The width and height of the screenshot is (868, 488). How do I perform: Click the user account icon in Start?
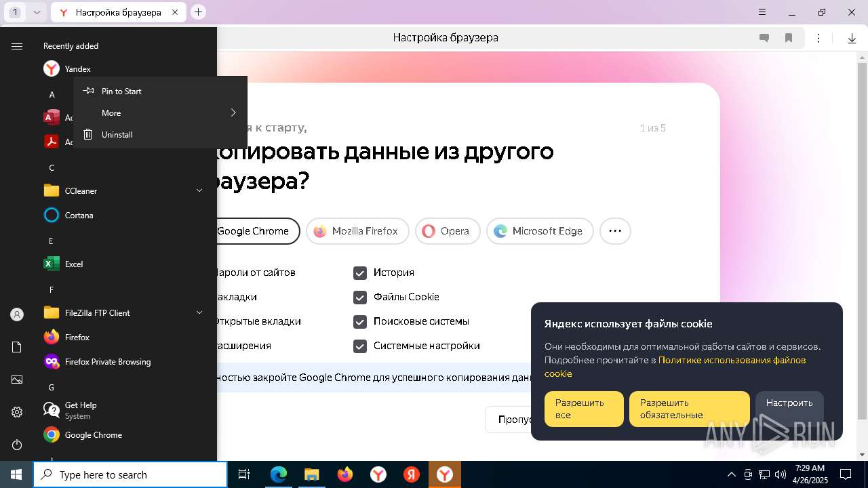(17, 314)
